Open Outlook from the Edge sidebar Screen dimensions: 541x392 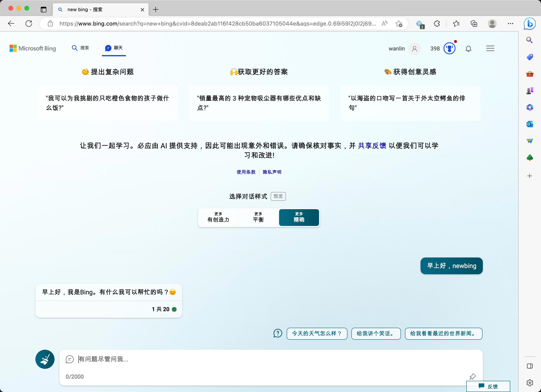[530, 124]
